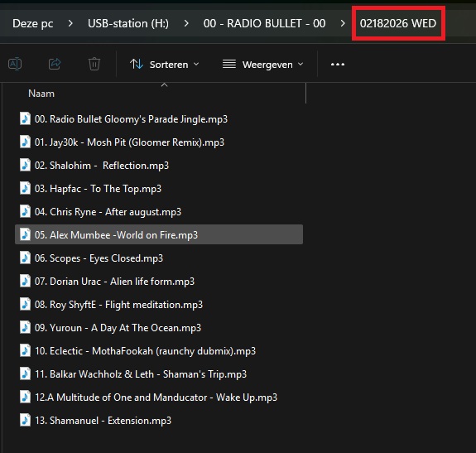Click the audio file icon of Roy ShyftE track

pos(25,304)
